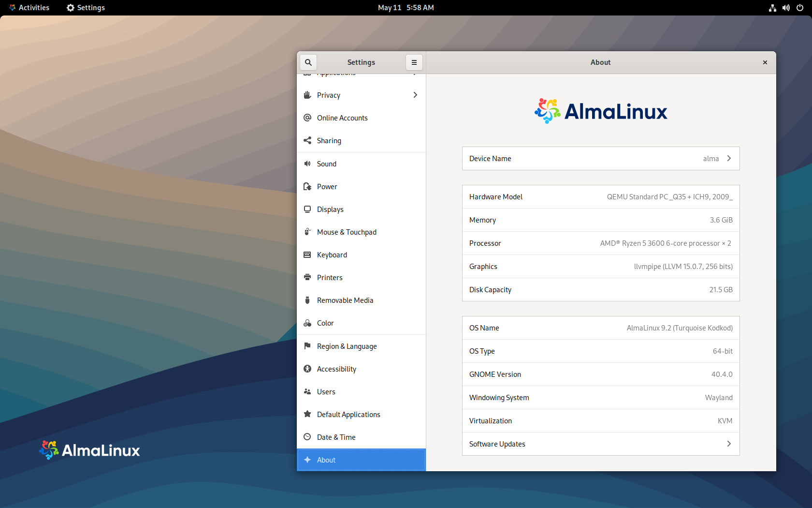The height and width of the screenshot is (508, 812).
Task: Select the Keyboard label in sidebar
Action: [332, 255]
